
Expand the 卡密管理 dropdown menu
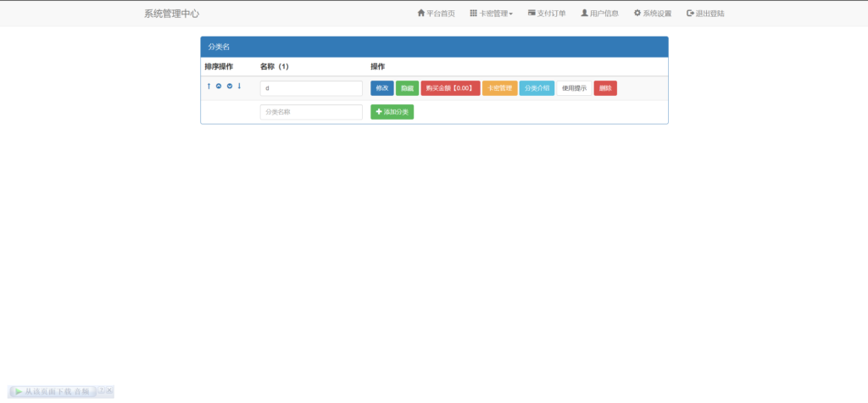492,14
